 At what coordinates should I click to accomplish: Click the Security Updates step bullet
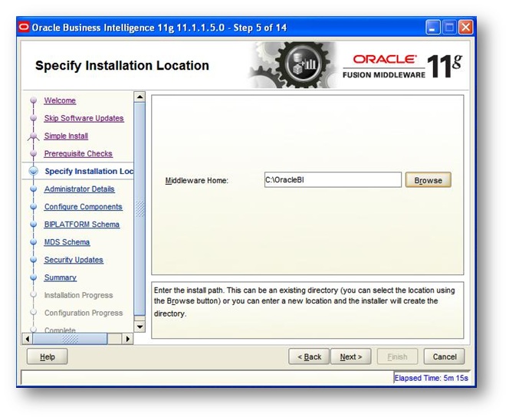coord(33,260)
